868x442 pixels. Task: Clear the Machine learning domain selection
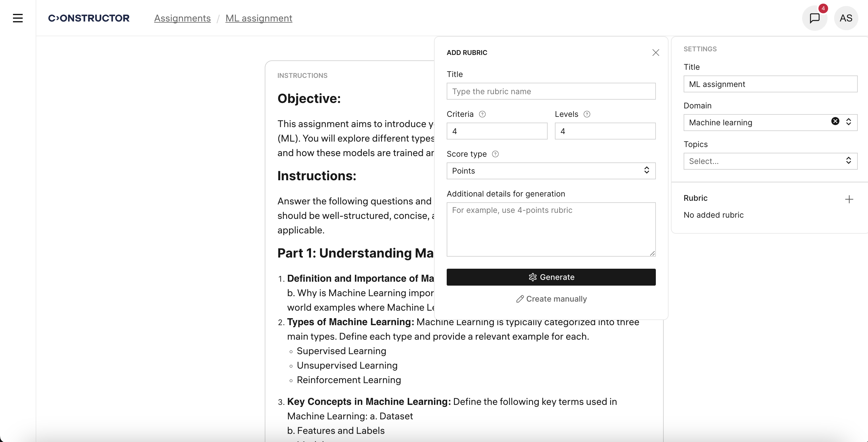click(835, 121)
